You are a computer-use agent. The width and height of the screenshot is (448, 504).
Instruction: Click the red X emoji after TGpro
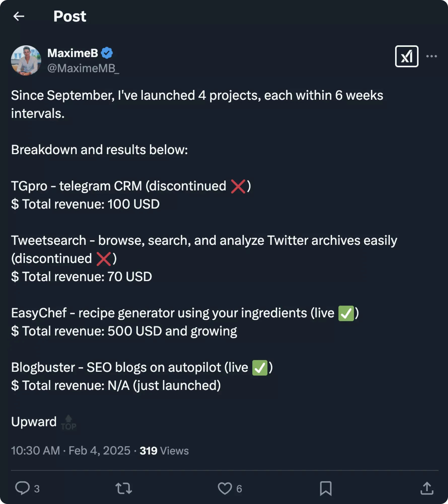(x=238, y=186)
